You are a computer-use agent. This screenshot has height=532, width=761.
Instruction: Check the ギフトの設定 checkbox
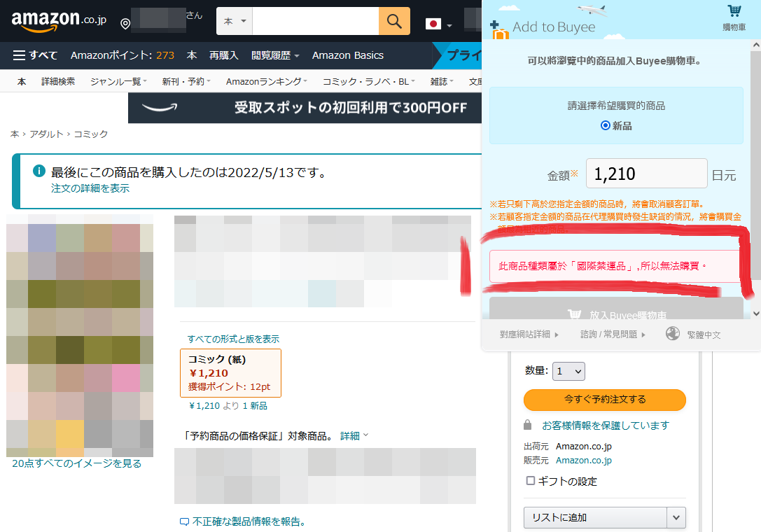point(531,480)
